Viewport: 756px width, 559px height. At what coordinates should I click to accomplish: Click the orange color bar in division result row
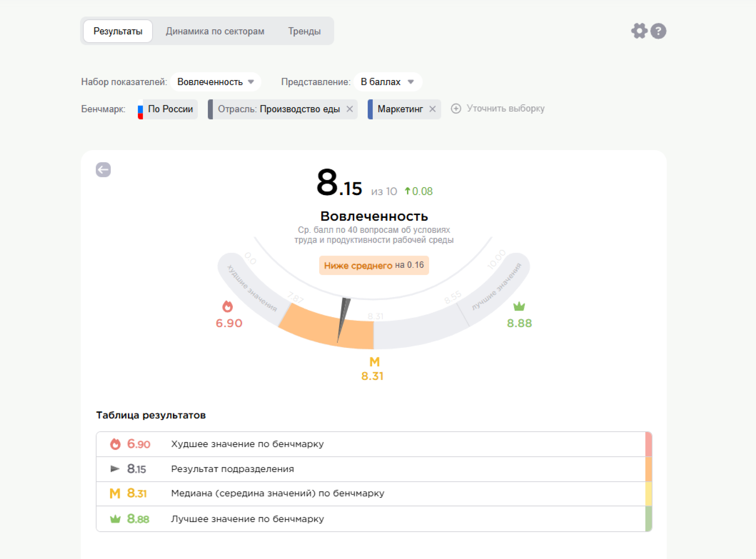pos(649,469)
